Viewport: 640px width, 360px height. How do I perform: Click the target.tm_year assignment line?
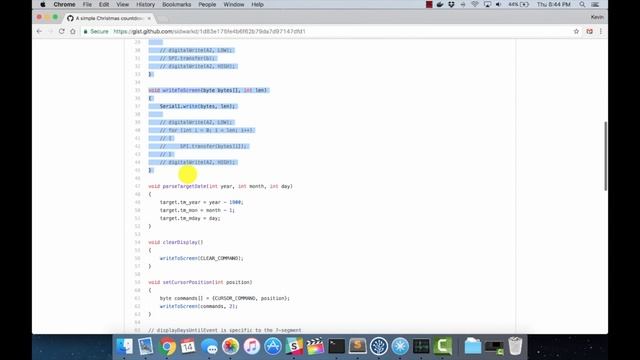[202, 202]
